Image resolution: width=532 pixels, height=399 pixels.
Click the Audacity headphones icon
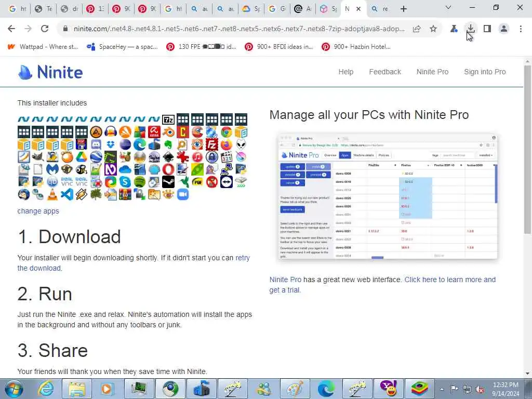click(111, 132)
